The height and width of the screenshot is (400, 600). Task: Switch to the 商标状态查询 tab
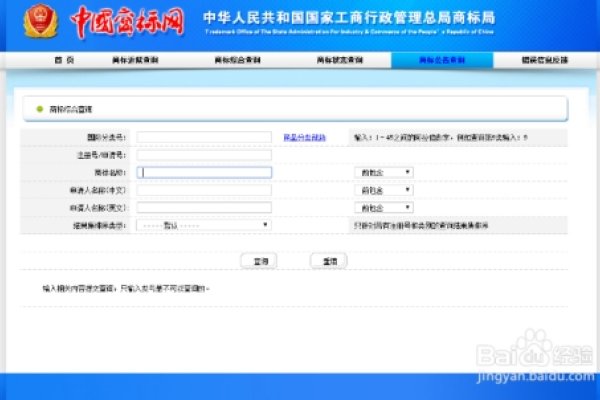[x=339, y=60]
